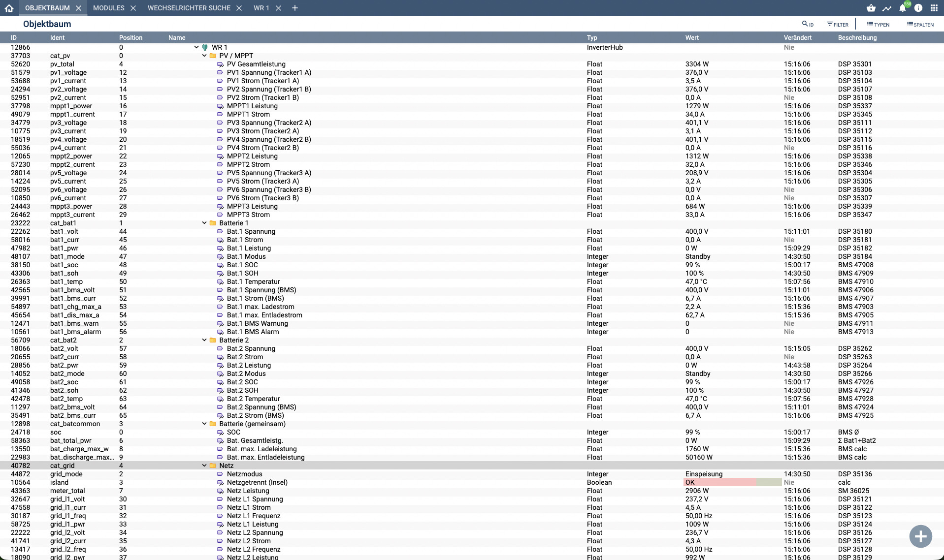Click variable icon of PV Gesamtleistung
Image resolution: width=944 pixels, height=560 pixels.
coord(220,64)
